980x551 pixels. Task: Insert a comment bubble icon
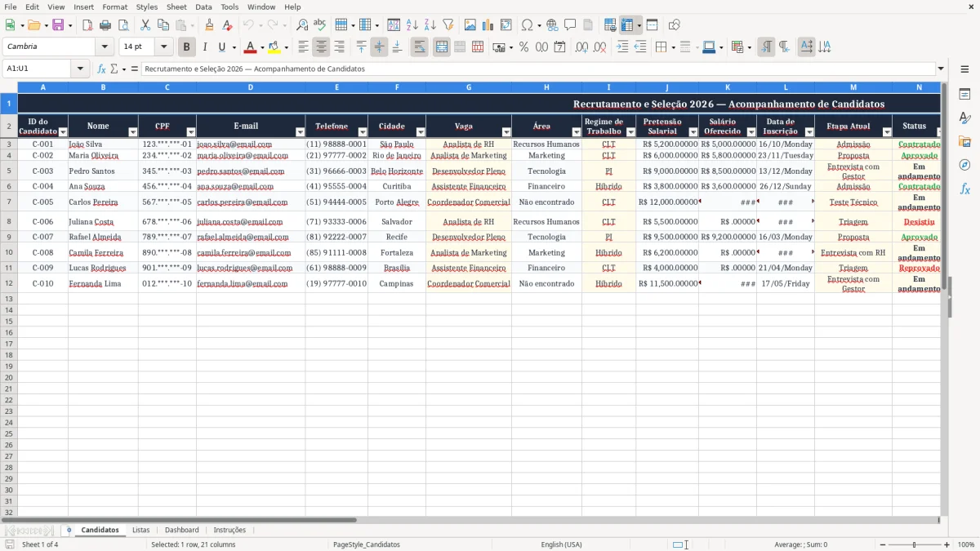(570, 25)
